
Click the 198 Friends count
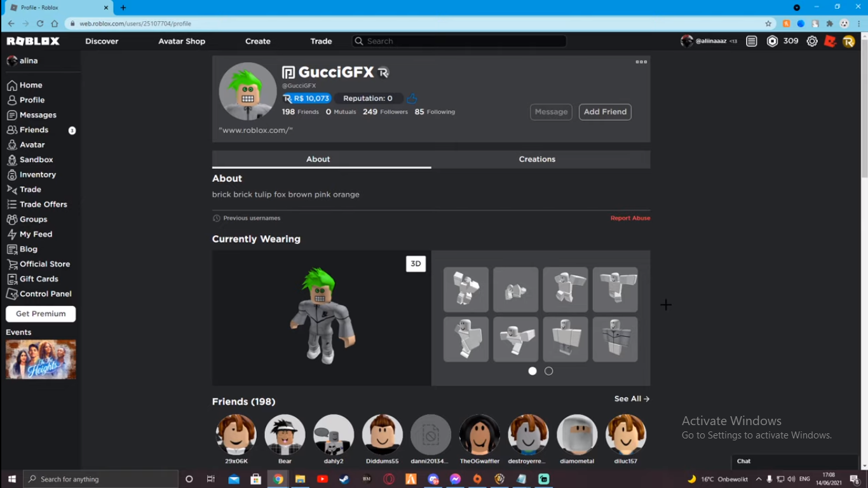pos(301,112)
